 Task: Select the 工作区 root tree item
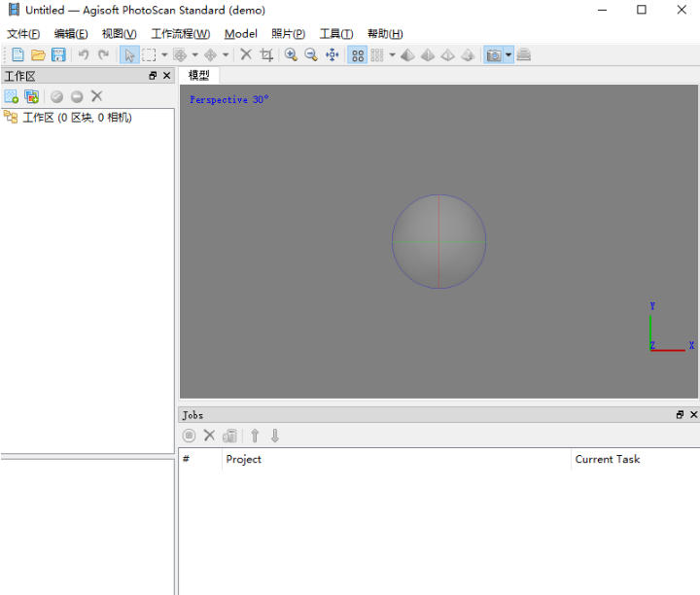pos(77,118)
